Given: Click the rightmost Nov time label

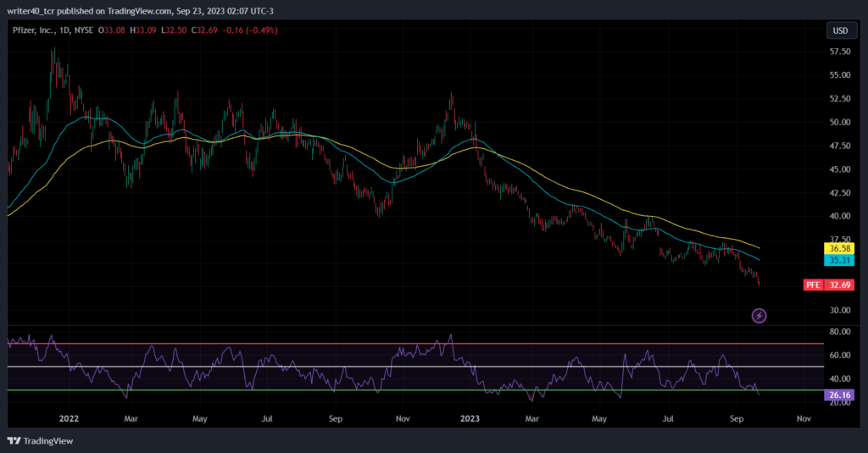Looking at the screenshot, I should 804,418.
